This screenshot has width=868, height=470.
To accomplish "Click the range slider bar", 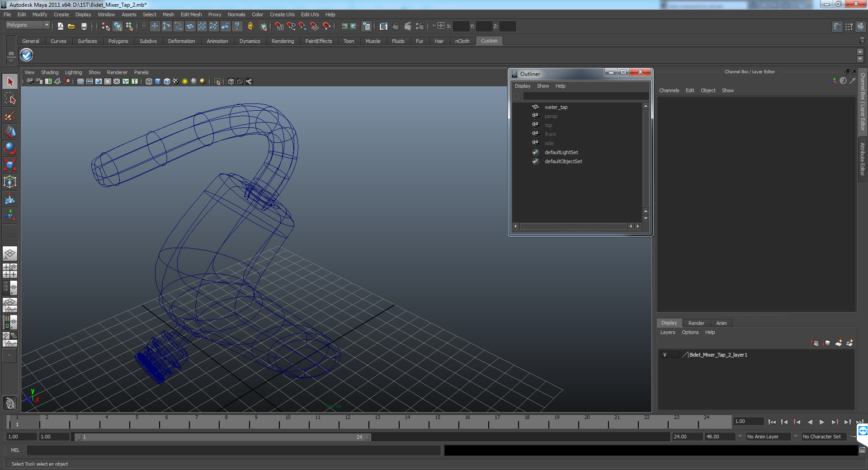I will tap(223, 437).
